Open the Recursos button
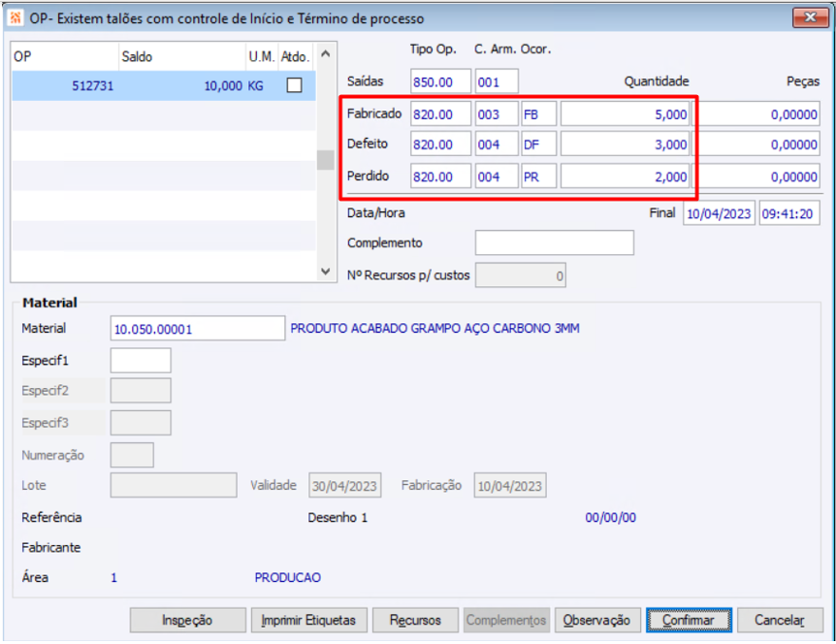 [415, 620]
